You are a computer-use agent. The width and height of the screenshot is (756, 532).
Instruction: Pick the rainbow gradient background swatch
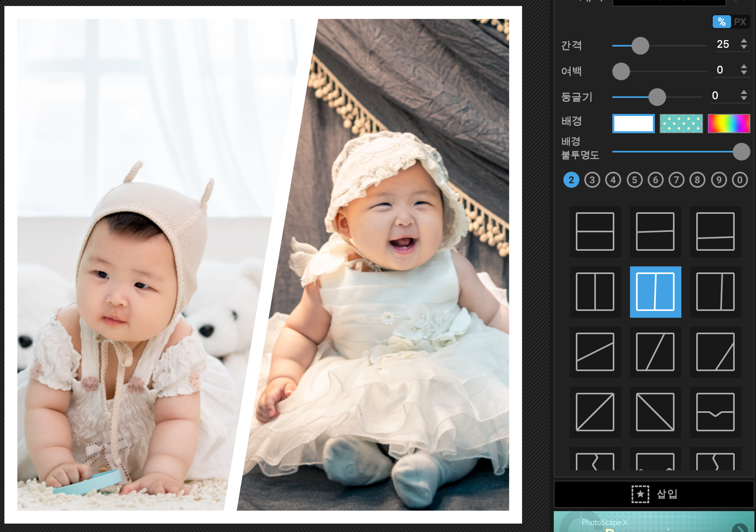[729, 123]
